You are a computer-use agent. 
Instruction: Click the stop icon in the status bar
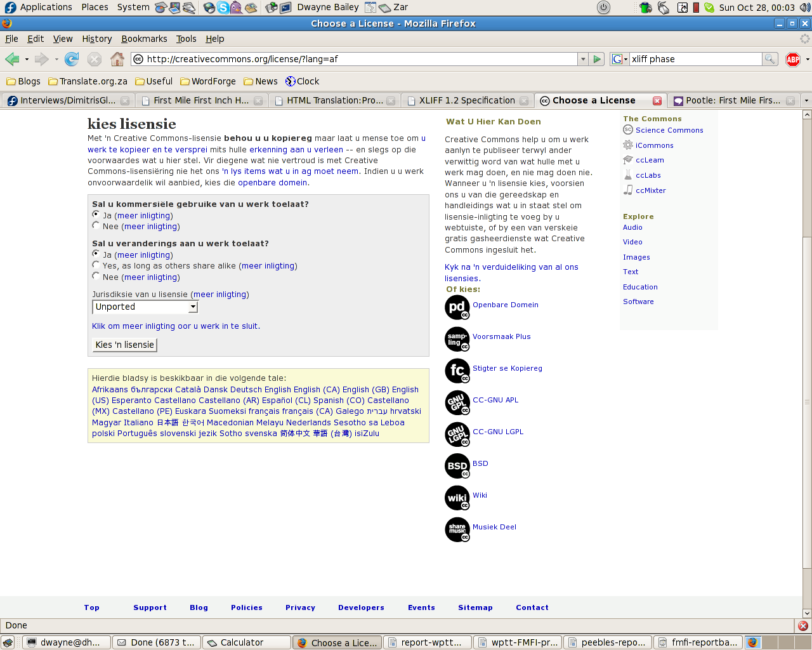pyautogui.click(x=803, y=625)
